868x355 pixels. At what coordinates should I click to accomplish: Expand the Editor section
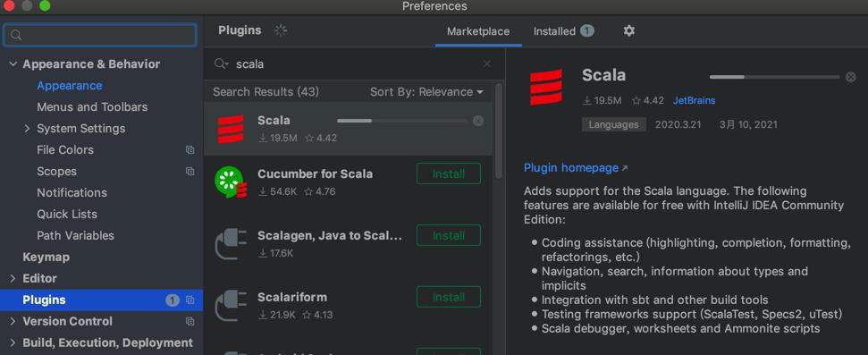13,279
